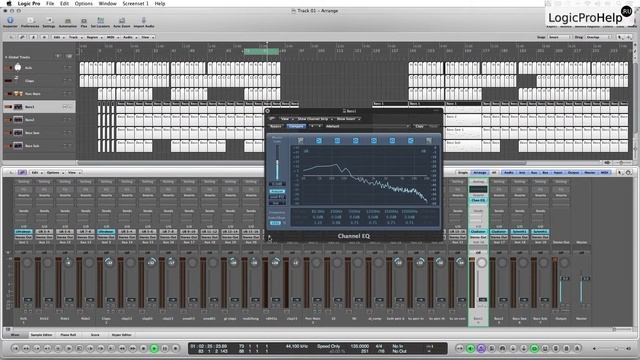Open the Help menu
This screenshot has width=640, height=360.
click(160, 3)
